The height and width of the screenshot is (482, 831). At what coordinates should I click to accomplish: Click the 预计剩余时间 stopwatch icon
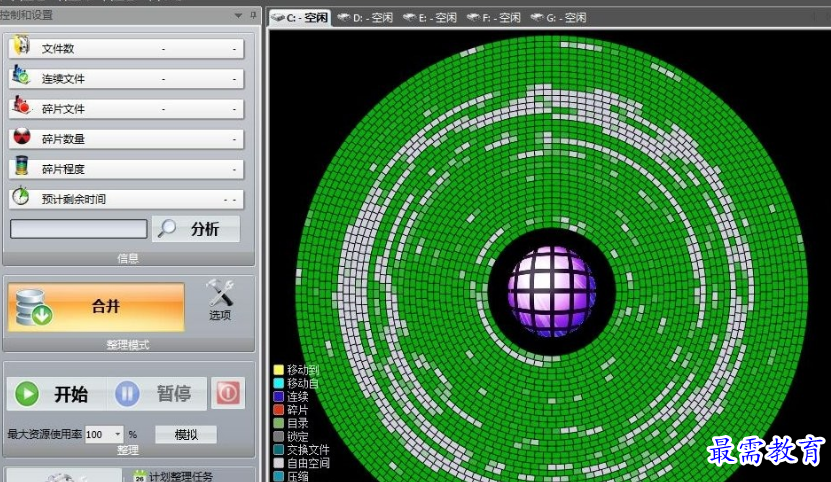(21, 196)
